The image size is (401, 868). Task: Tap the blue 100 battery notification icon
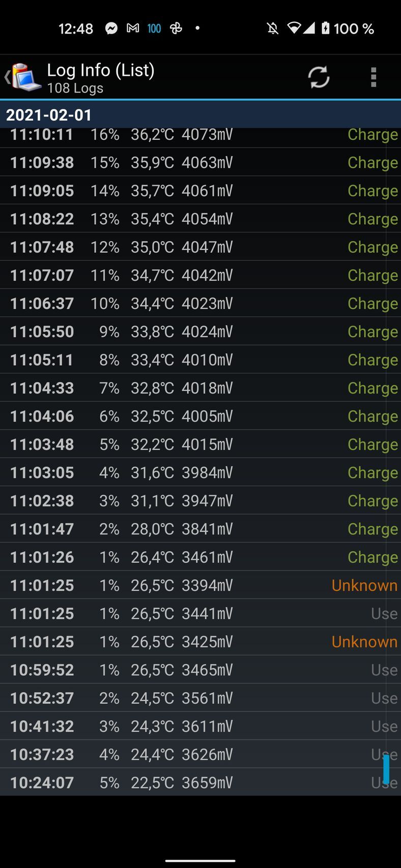154,28
